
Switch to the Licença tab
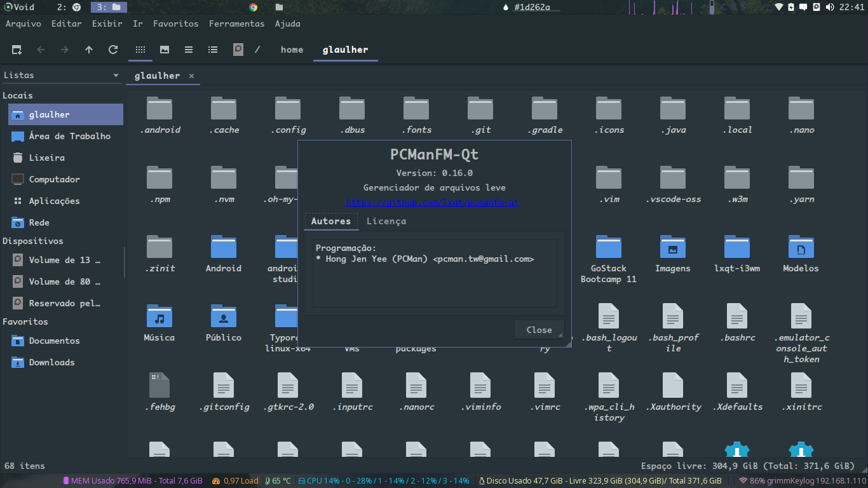tap(386, 221)
